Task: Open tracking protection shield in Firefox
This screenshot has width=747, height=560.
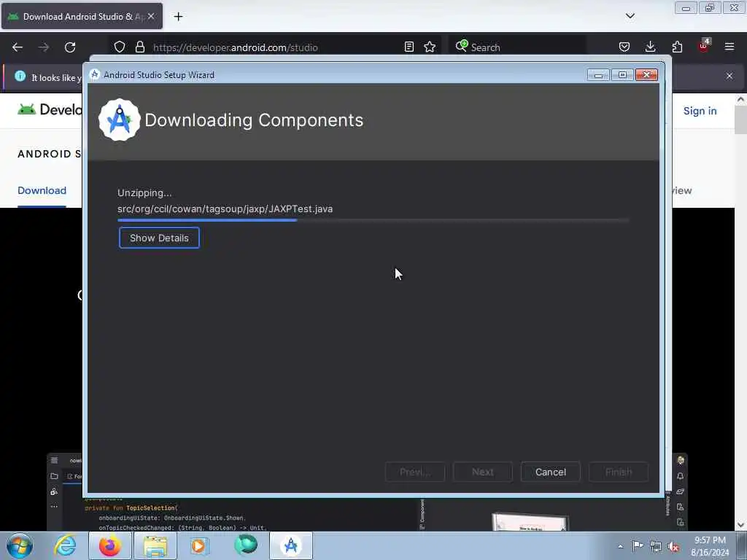Action: click(x=120, y=47)
